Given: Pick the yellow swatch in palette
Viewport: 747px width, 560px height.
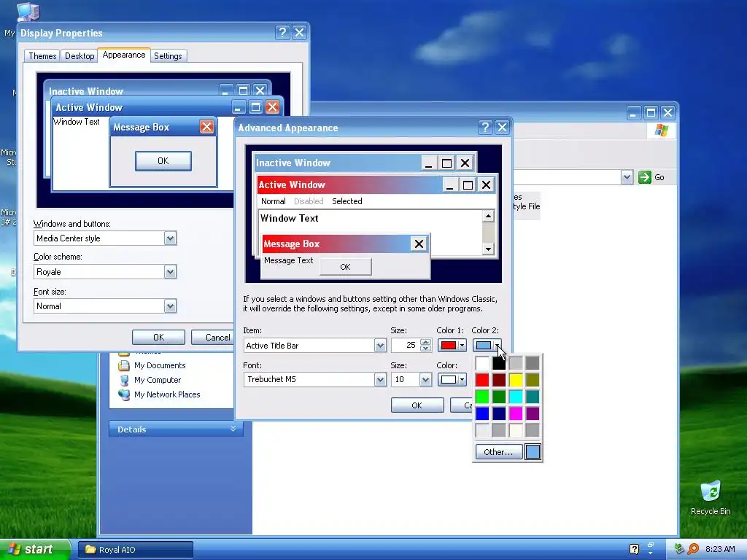Looking at the screenshot, I should (516, 380).
